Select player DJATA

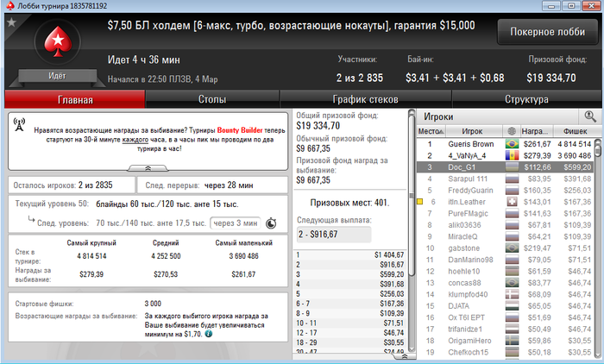[505, 306]
